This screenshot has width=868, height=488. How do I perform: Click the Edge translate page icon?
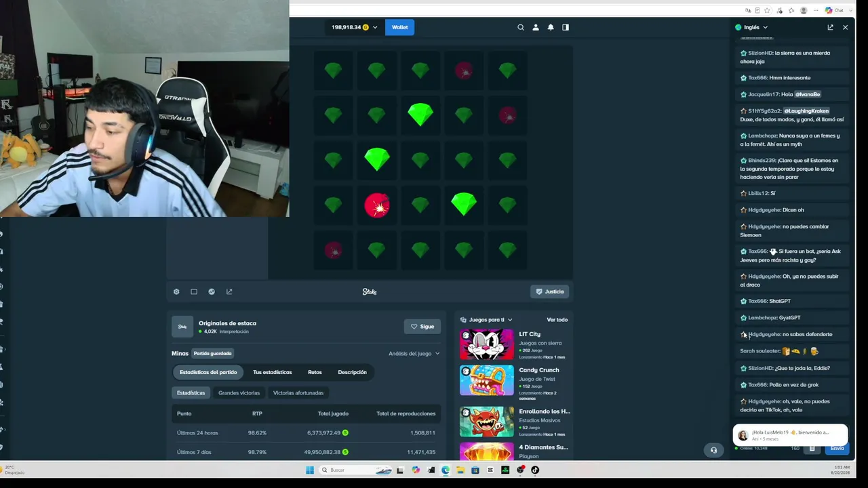coord(748,10)
